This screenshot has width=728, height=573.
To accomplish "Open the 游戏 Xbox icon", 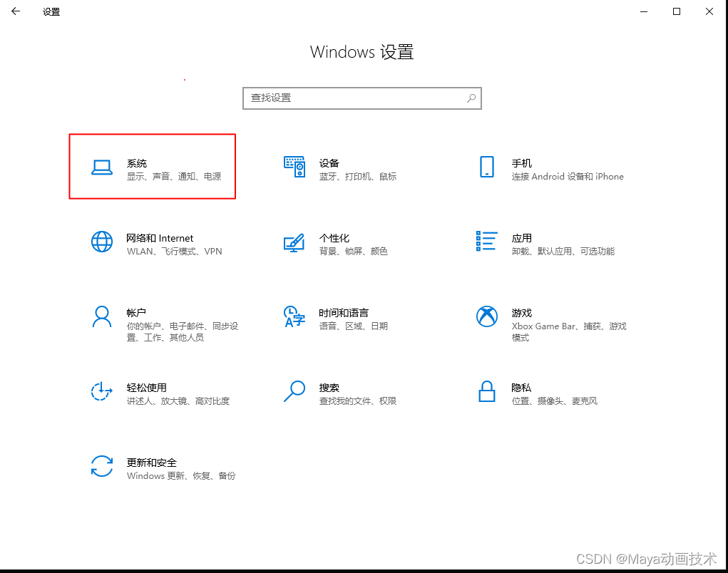I will tap(486, 316).
